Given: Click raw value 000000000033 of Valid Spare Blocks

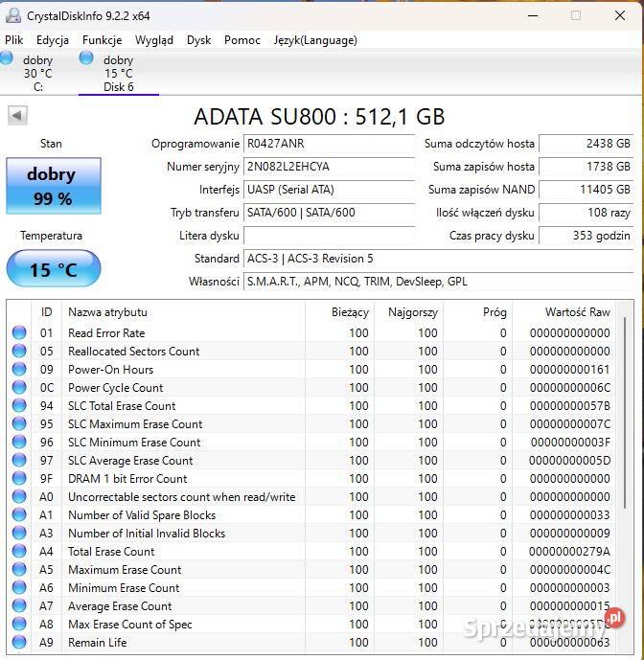Looking at the screenshot, I should point(569,515).
